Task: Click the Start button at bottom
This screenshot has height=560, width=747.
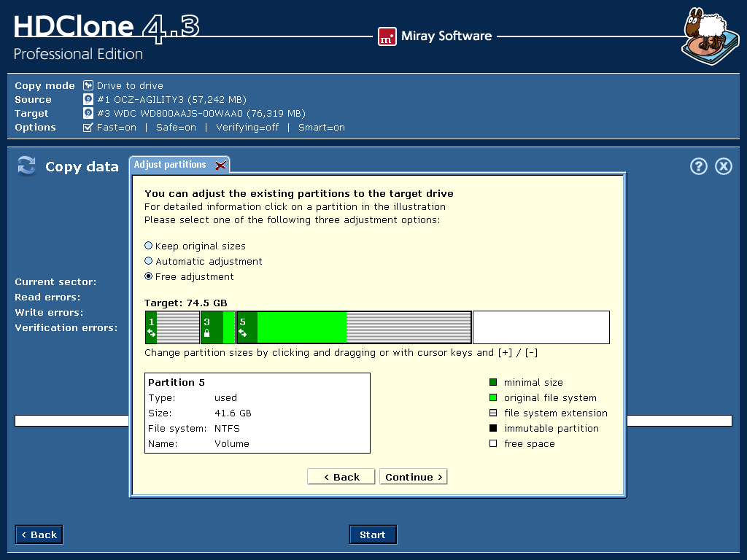Action: 372,534
